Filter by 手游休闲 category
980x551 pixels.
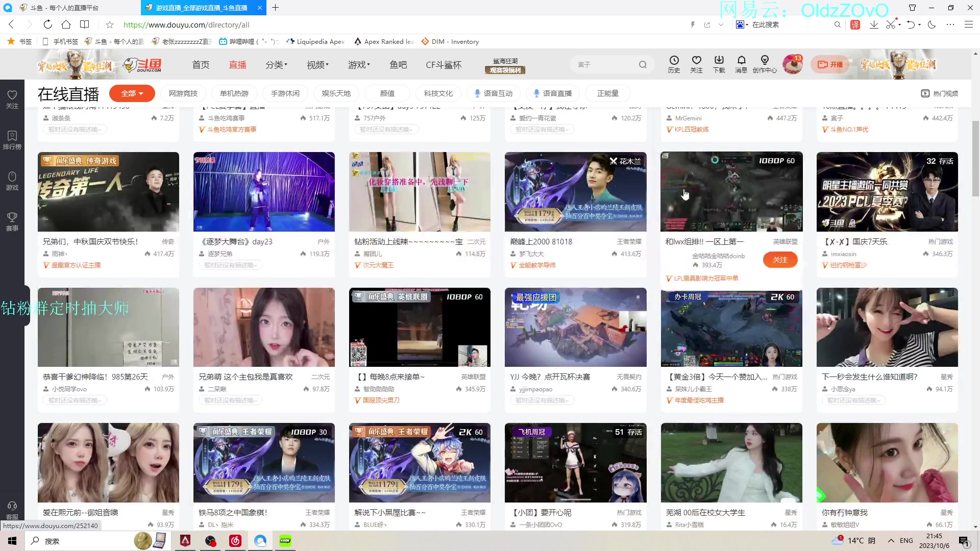[x=285, y=93]
